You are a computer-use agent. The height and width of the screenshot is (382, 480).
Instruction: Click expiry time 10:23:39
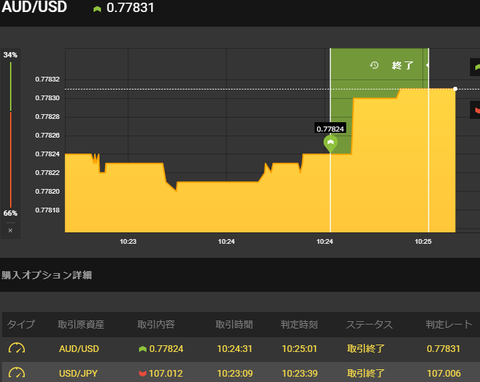click(x=300, y=373)
